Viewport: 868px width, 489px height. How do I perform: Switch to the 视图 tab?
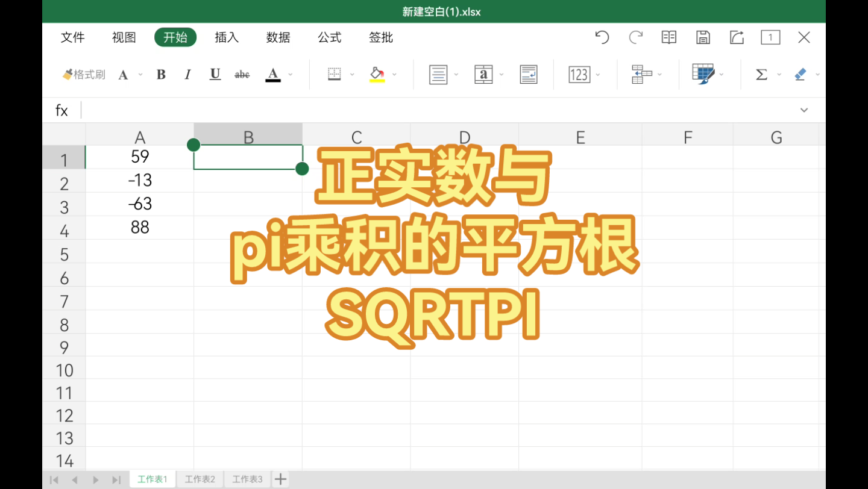[x=124, y=37]
